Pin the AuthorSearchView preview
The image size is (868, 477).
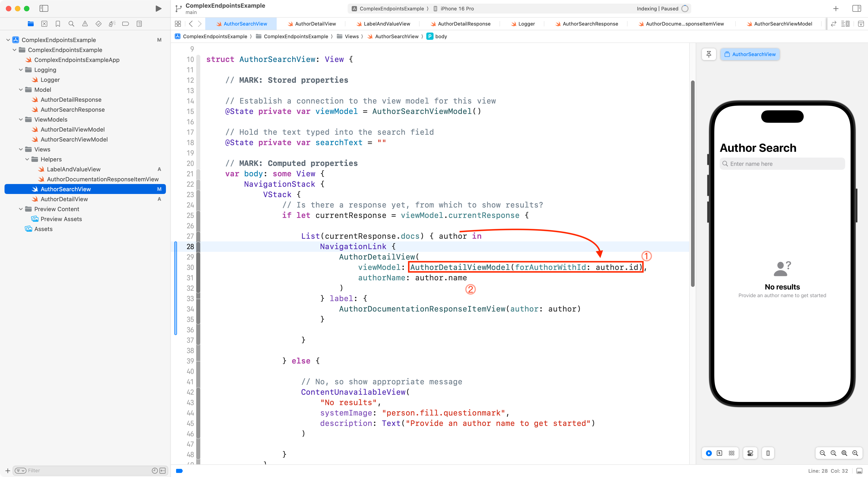[x=709, y=54]
